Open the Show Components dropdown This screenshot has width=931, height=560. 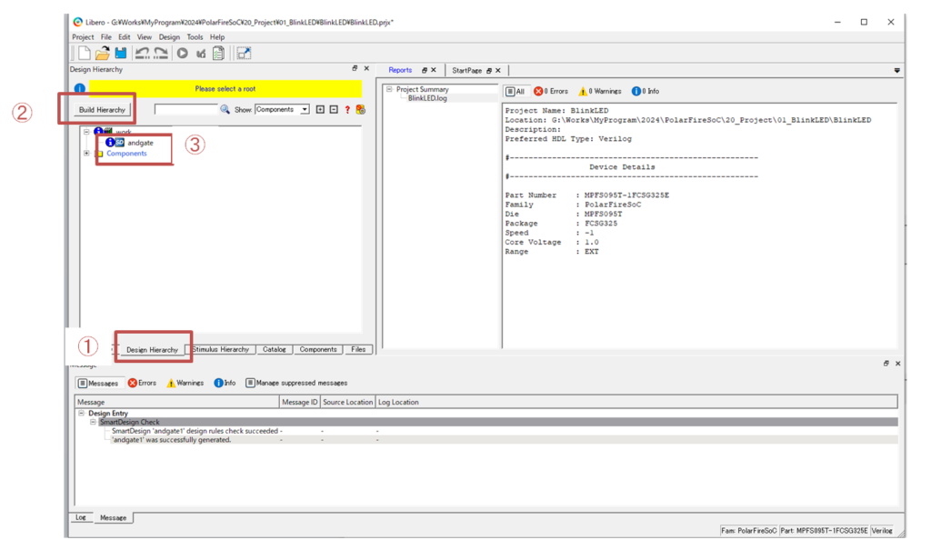tap(304, 109)
